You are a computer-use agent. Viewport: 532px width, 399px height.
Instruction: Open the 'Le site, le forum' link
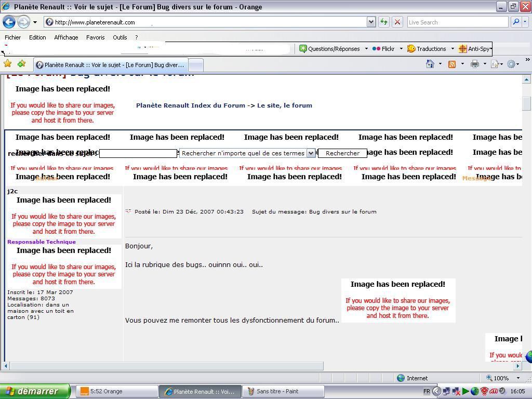(284, 105)
